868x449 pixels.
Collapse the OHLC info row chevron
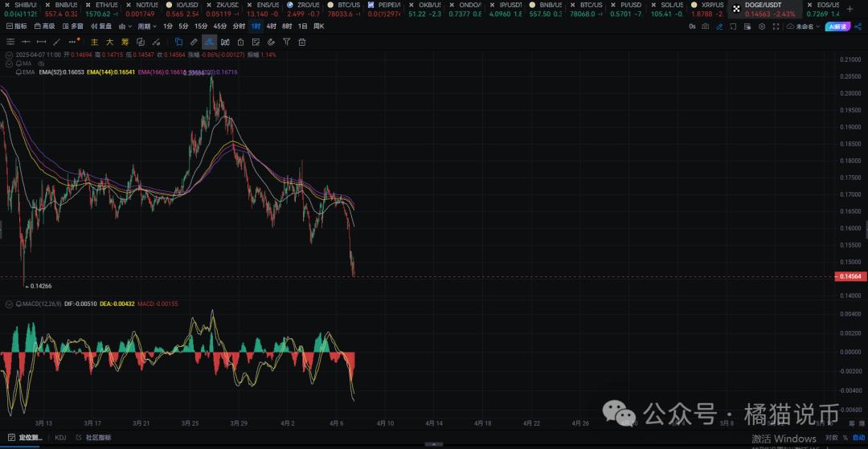coord(10,55)
